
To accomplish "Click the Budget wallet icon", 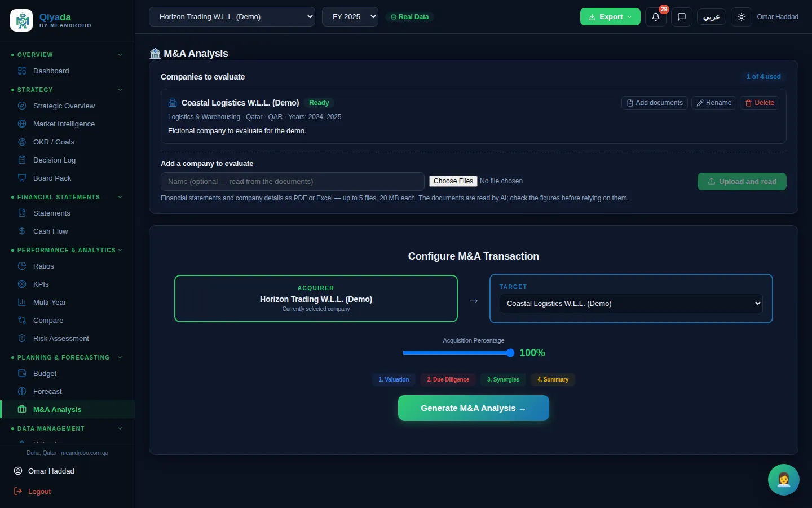I will (x=22, y=373).
